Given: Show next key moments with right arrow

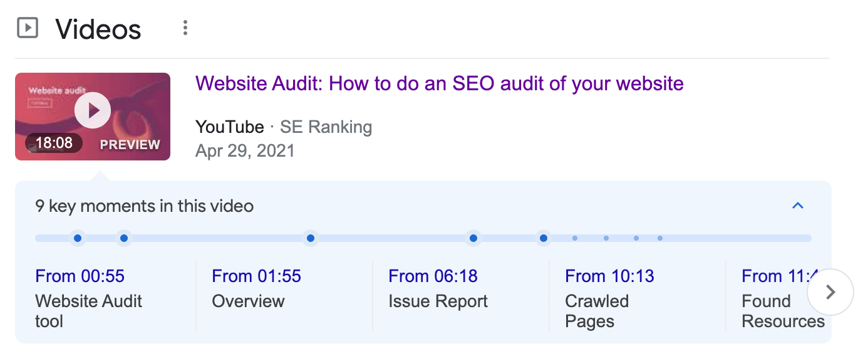Looking at the screenshot, I should tap(830, 292).
